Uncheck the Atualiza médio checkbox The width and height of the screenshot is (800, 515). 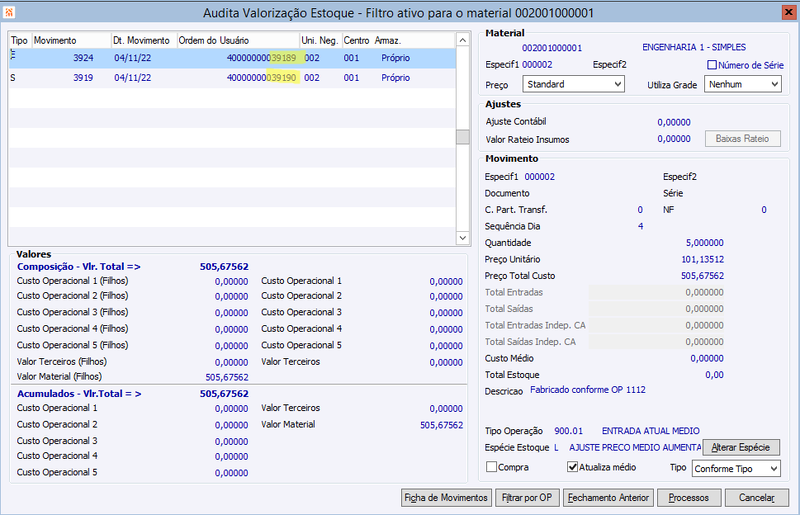(572, 467)
